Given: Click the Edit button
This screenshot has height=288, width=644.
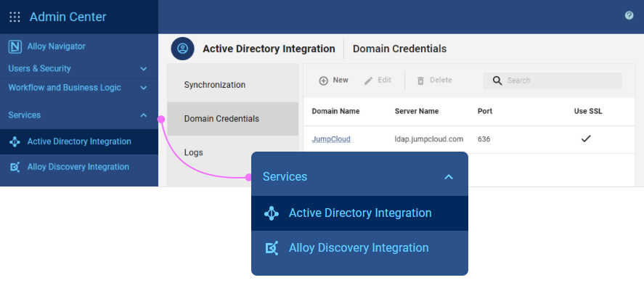Looking at the screenshot, I should (x=378, y=81).
